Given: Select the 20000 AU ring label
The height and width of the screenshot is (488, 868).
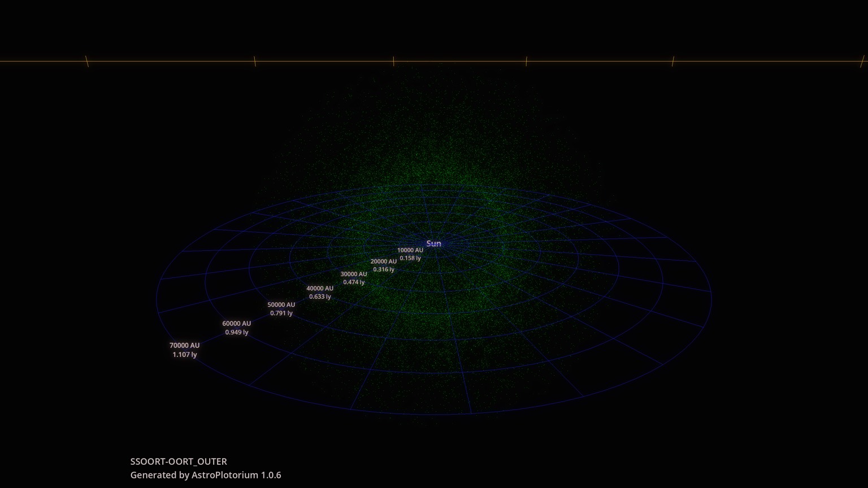Looking at the screenshot, I should tap(384, 262).
